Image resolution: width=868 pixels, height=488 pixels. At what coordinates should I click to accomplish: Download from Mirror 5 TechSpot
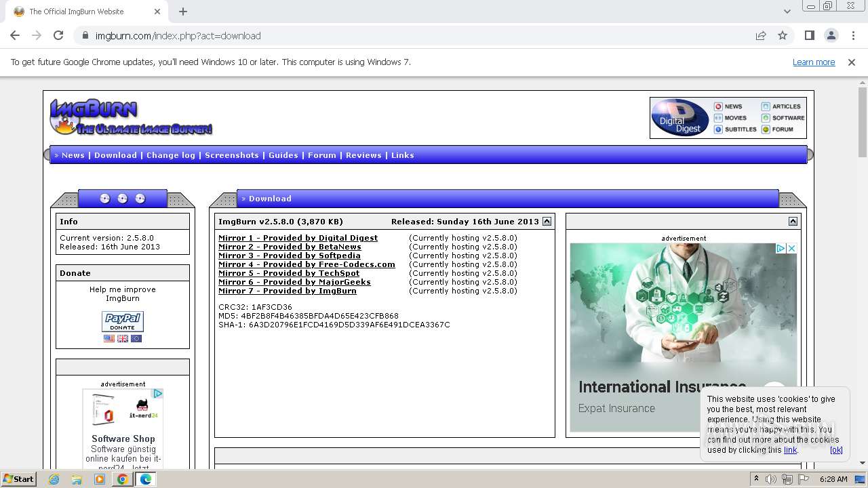(x=289, y=273)
